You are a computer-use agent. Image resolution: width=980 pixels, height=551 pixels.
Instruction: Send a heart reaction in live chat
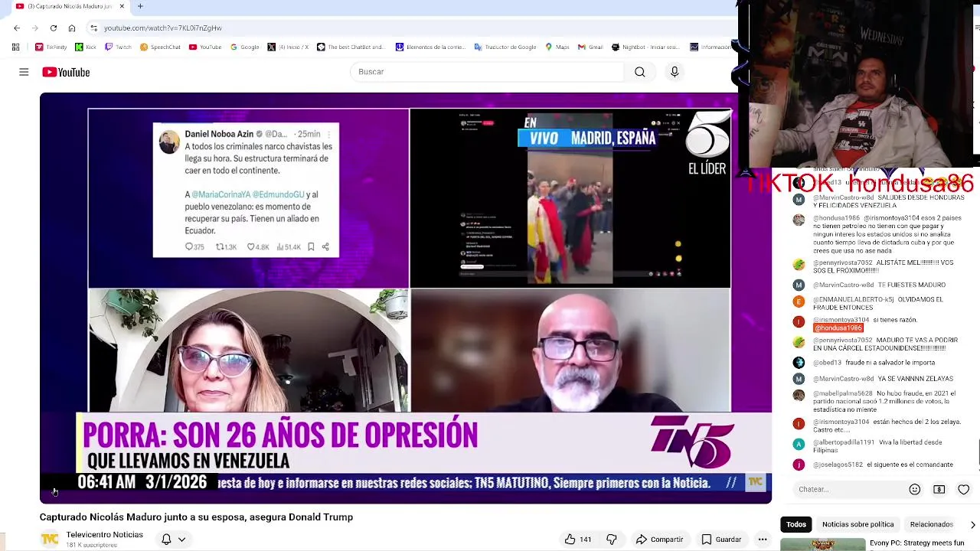tap(964, 490)
